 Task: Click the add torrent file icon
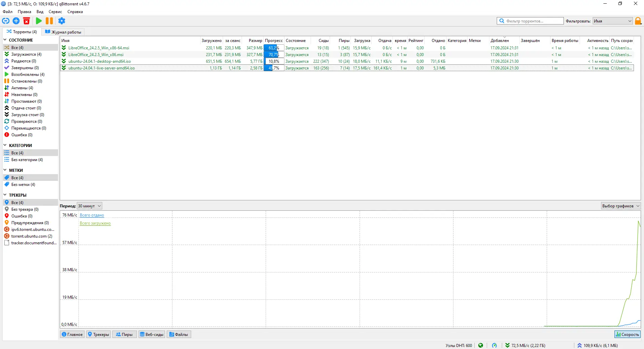coord(16,21)
